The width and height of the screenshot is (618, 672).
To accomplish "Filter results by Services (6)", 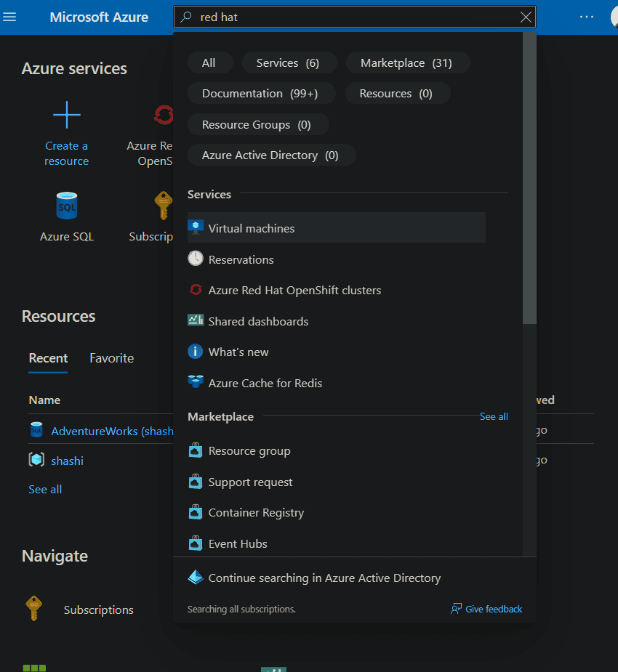I will click(288, 62).
